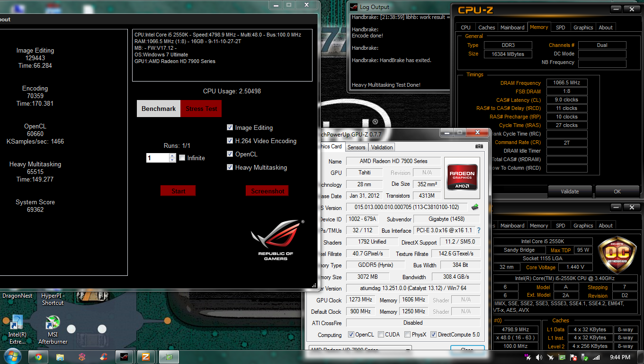Open the MSI Afterburner desktop shortcut

pyautogui.click(x=53, y=330)
